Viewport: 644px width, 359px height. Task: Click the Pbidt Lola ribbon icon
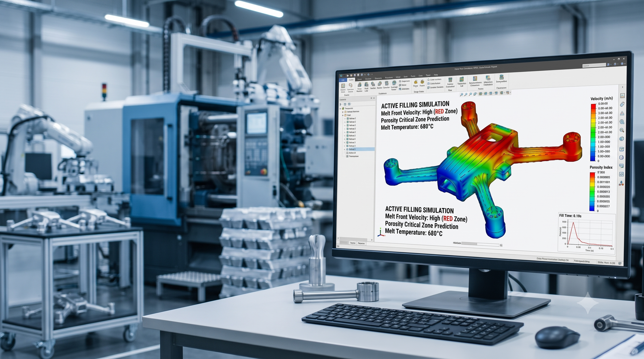tap(366, 87)
